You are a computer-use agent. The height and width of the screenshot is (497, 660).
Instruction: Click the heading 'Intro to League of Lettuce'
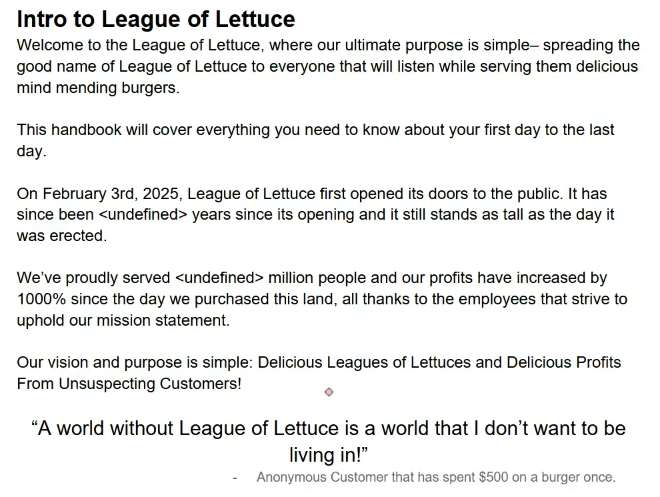coord(156,19)
